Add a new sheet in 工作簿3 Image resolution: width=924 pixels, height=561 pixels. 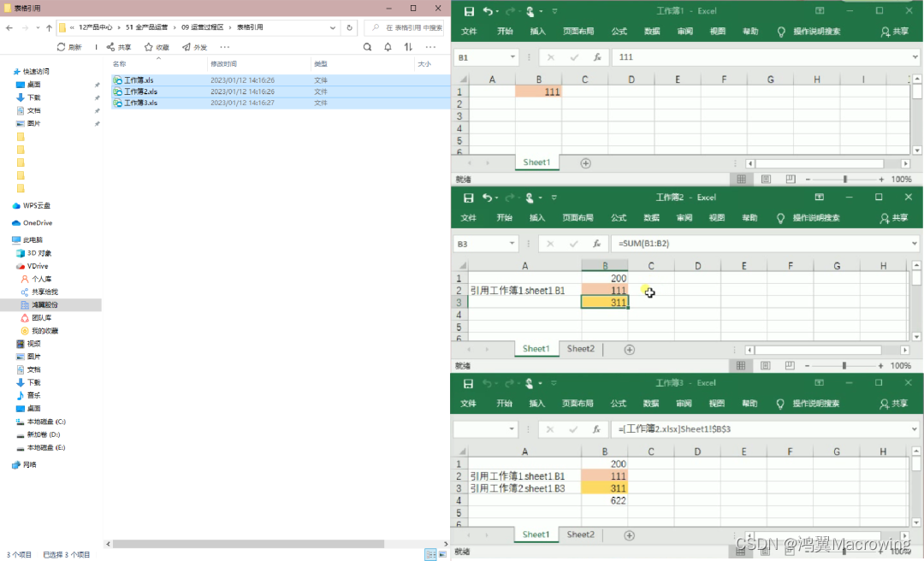630,535
